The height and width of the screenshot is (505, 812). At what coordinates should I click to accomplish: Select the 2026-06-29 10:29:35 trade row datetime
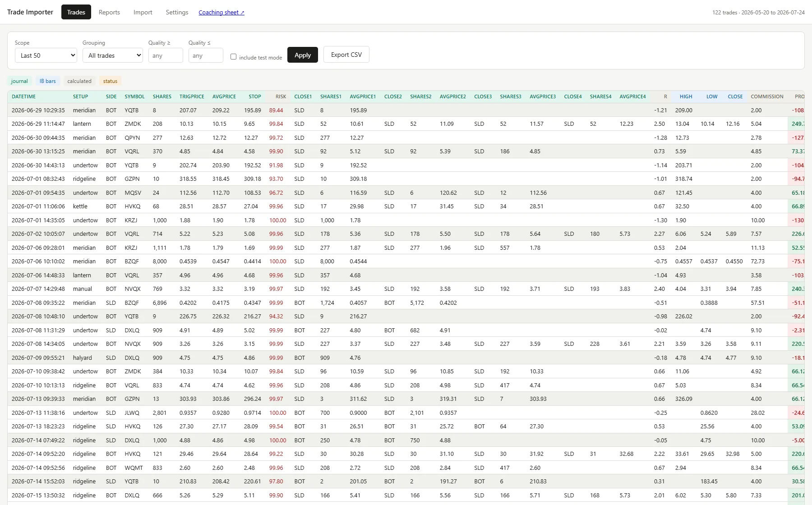coord(38,110)
